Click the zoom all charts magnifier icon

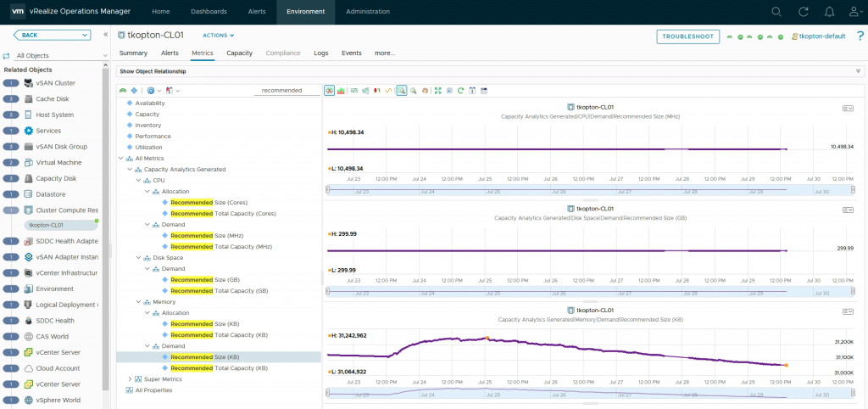tap(413, 90)
